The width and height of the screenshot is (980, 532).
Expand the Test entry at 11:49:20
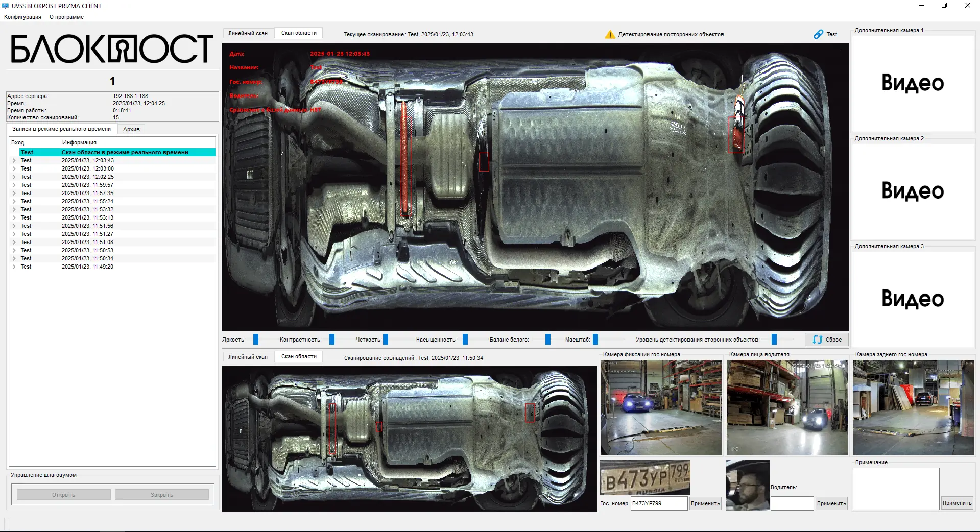tap(14, 267)
